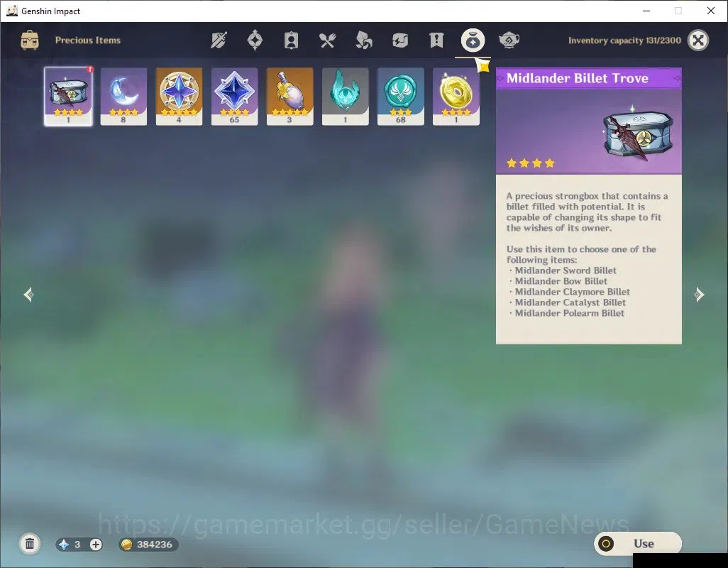Image resolution: width=728 pixels, height=568 pixels.
Task: Click the Precious Items heading
Action: [88, 40]
